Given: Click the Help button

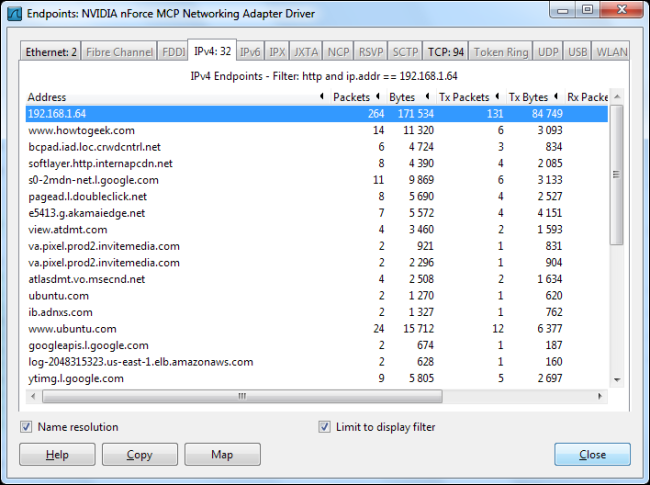Looking at the screenshot, I should tap(57, 455).
